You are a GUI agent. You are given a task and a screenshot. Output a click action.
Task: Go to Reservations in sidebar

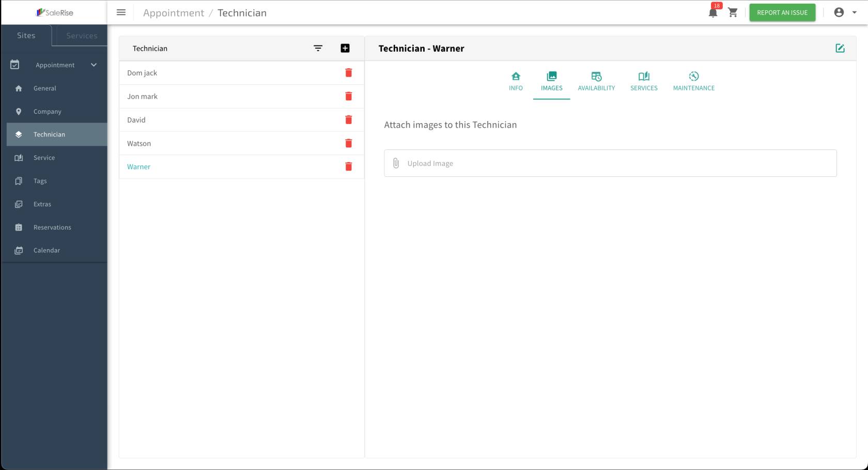tap(52, 228)
